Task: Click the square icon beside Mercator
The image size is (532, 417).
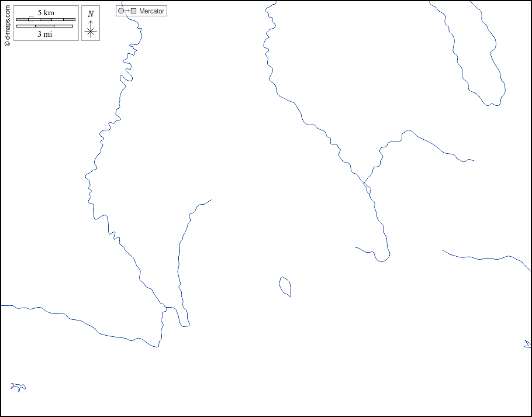Action: pos(133,11)
